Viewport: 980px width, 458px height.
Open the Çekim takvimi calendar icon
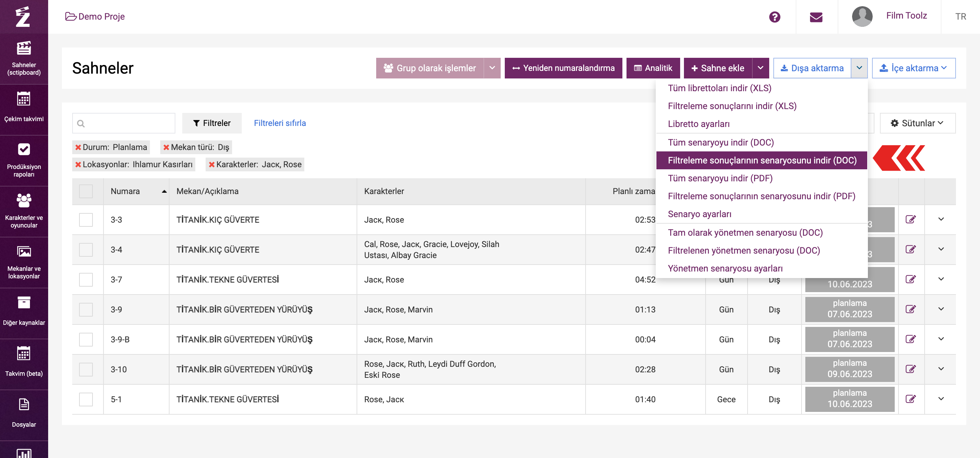[24, 99]
